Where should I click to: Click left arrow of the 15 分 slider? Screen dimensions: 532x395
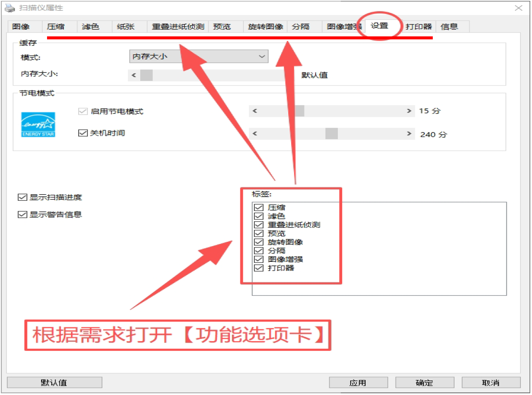pos(254,111)
